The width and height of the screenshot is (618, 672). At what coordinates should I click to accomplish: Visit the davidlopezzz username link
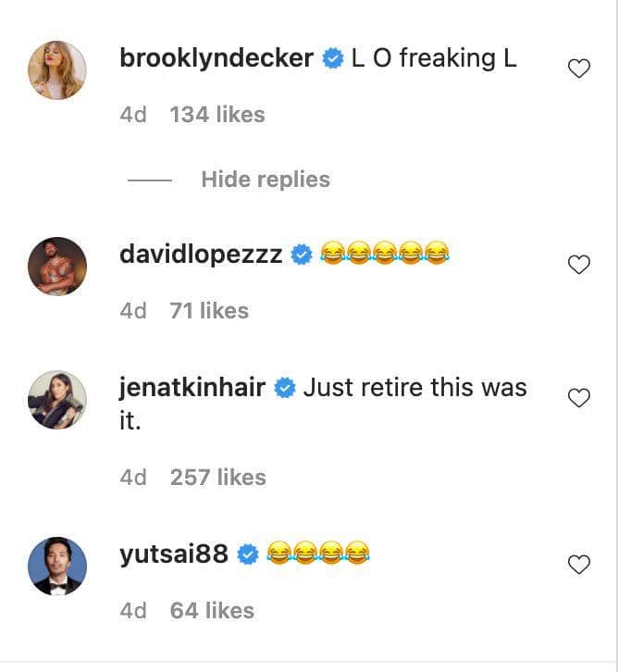201,254
